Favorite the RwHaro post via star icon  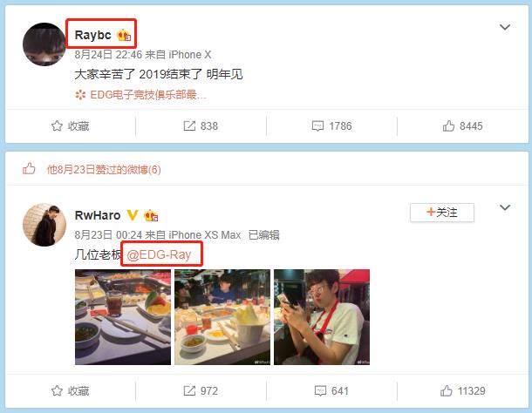[x=70, y=391]
